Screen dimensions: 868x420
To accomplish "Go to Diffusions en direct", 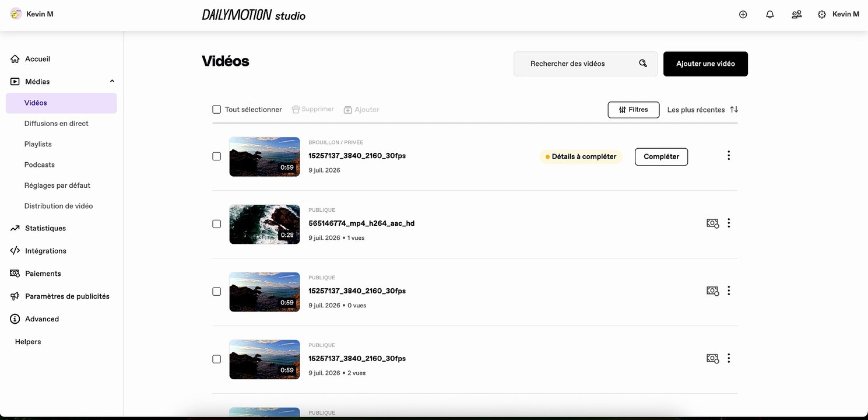I will pyautogui.click(x=57, y=124).
